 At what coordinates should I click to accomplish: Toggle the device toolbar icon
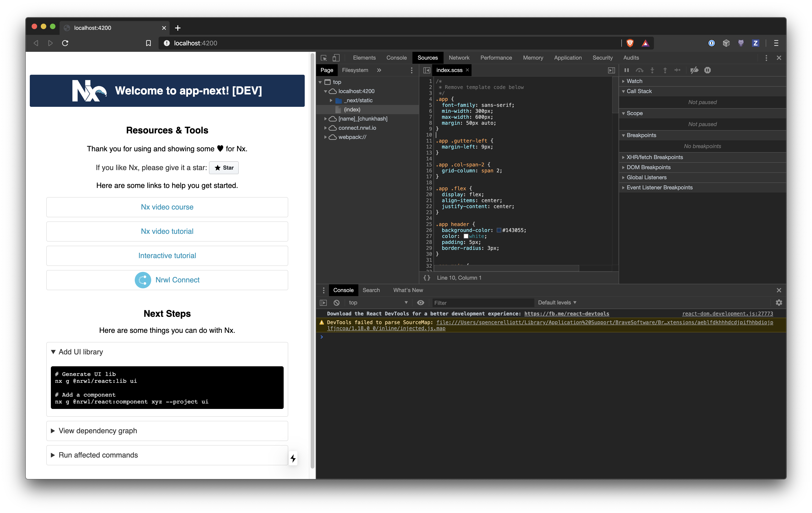pos(336,58)
